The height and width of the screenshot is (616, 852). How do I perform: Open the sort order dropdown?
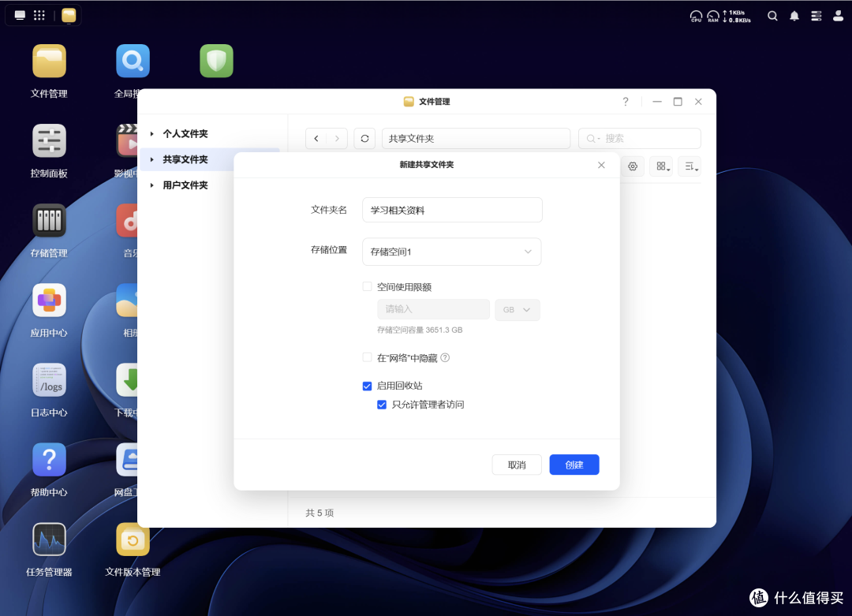689,166
